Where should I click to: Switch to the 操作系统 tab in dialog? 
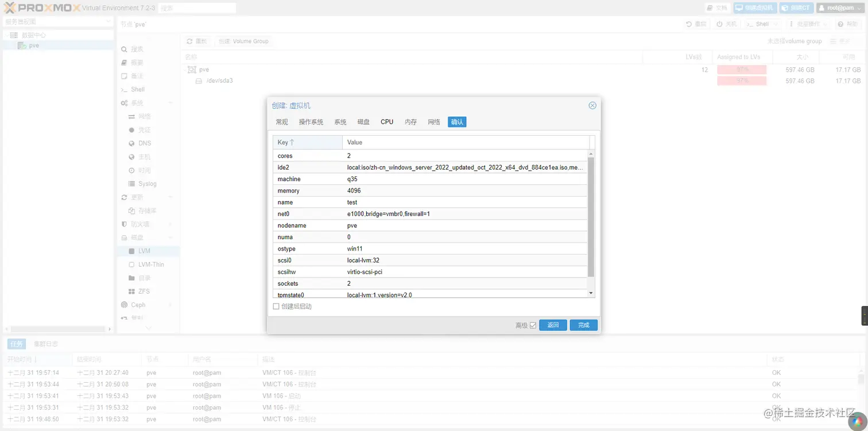(311, 122)
